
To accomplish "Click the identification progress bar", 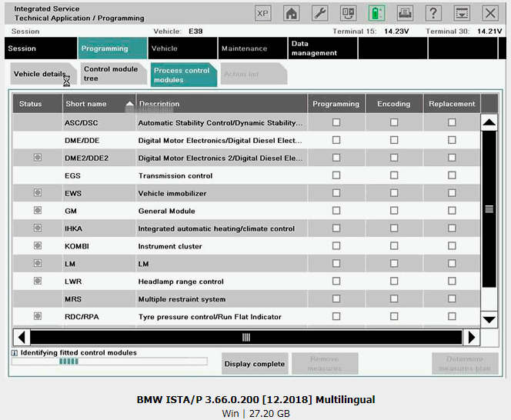I will (109, 362).
